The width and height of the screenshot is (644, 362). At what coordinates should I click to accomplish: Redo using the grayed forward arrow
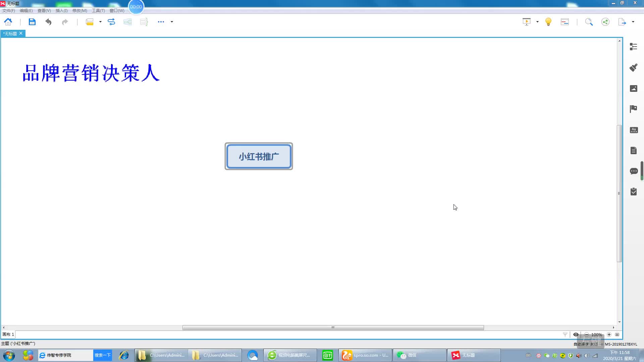coord(65,22)
